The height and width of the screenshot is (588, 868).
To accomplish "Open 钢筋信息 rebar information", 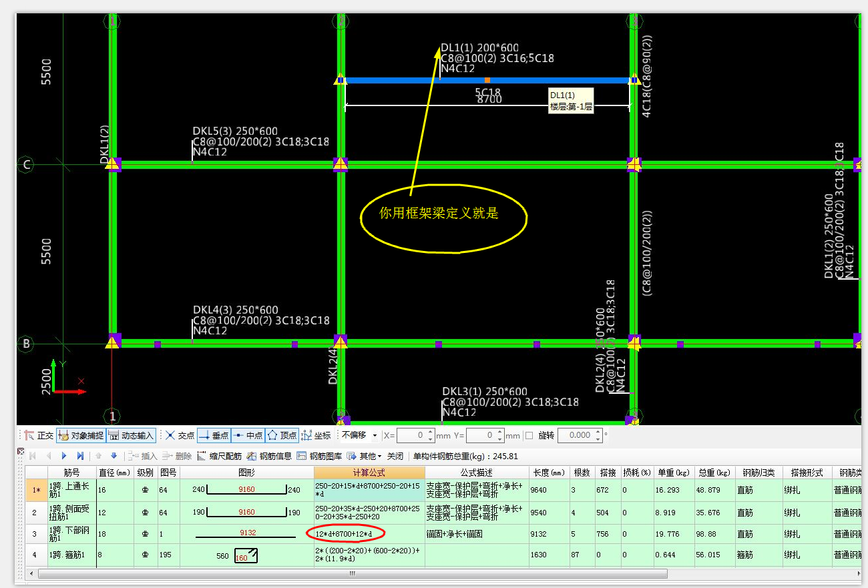I will tap(269, 457).
